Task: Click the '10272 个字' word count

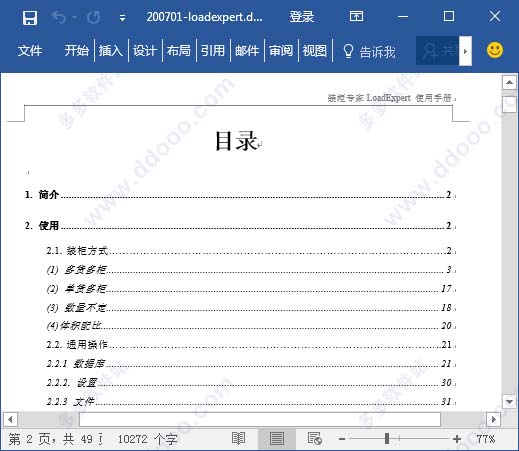Action: [x=147, y=439]
